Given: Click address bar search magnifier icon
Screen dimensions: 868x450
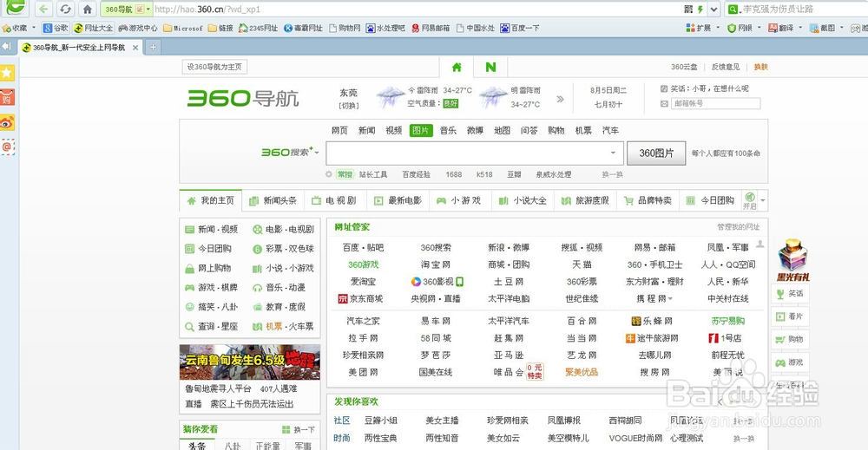Looking at the screenshot, I should 733,9.
